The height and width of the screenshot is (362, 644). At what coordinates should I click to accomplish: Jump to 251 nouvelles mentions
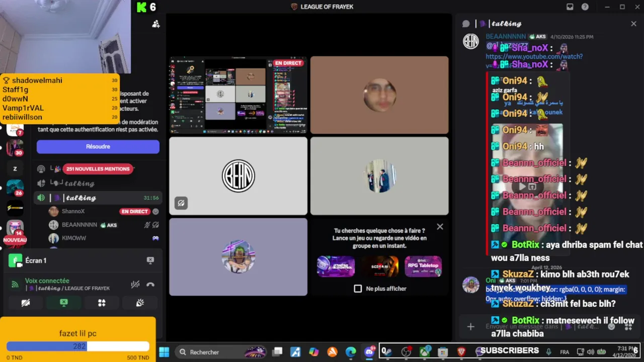(98, 169)
